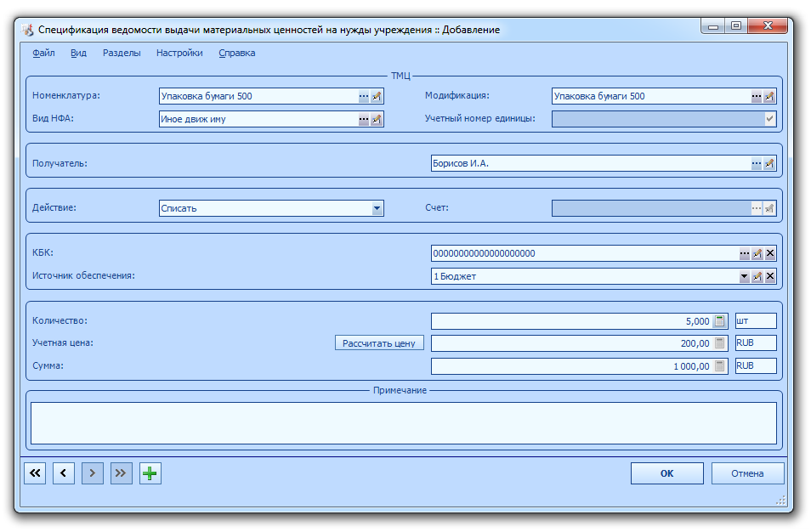This screenshot has width=811, height=532.
Task: Close the window
Action: pos(768,26)
